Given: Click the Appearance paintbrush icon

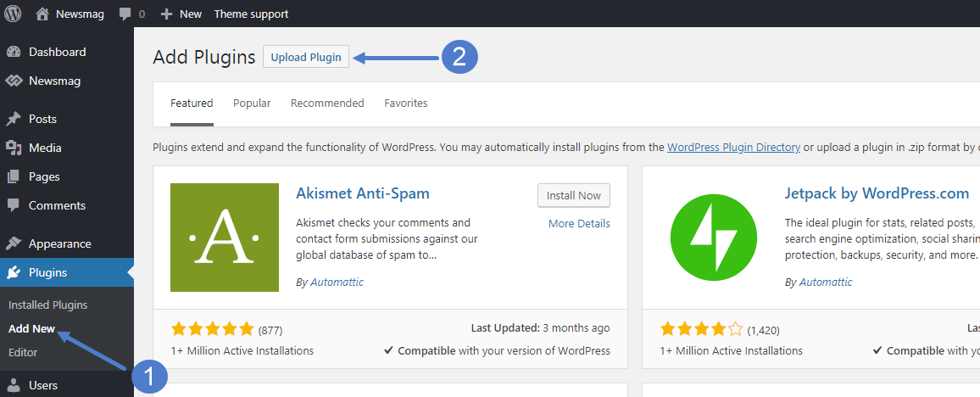Looking at the screenshot, I should click(14, 243).
